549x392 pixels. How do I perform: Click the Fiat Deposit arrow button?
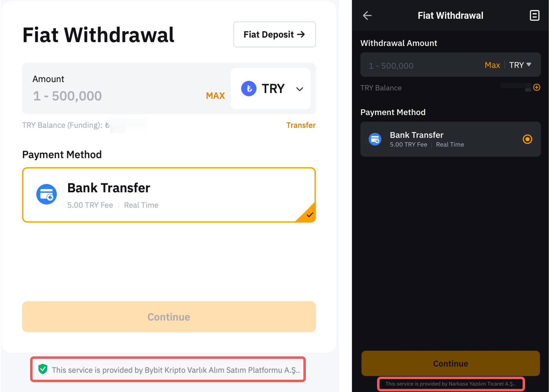coord(274,34)
